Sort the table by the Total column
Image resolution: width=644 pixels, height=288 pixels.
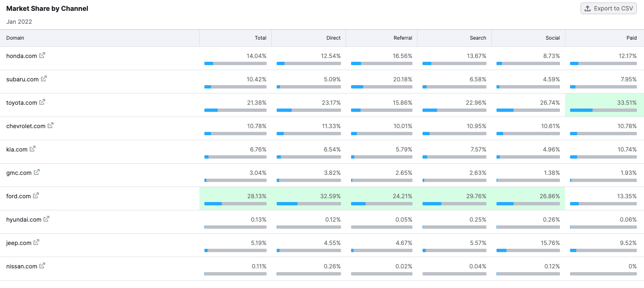[x=260, y=38]
